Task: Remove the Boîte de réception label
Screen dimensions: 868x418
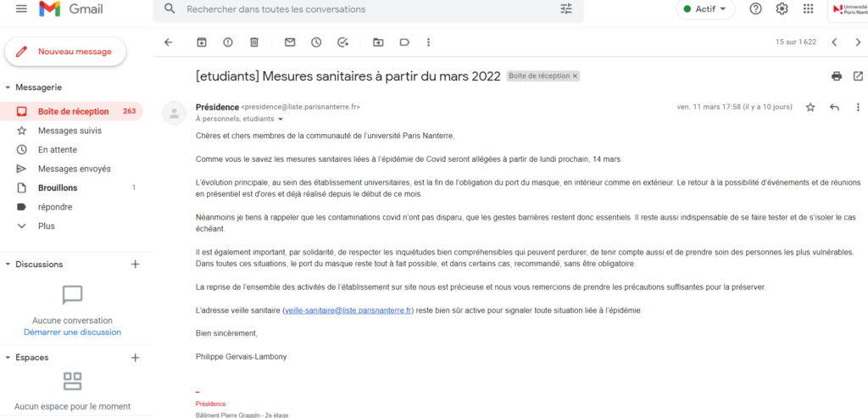Action: pyautogui.click(x=575, y=75)
